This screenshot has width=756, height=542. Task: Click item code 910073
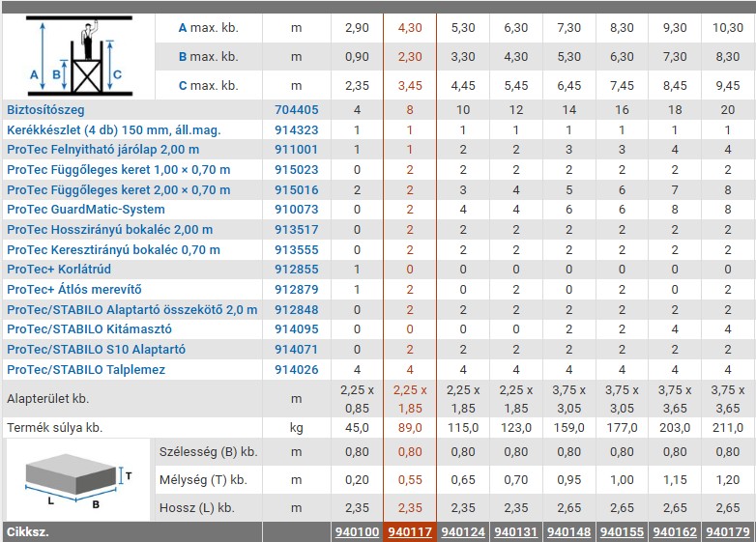point(296,210)
